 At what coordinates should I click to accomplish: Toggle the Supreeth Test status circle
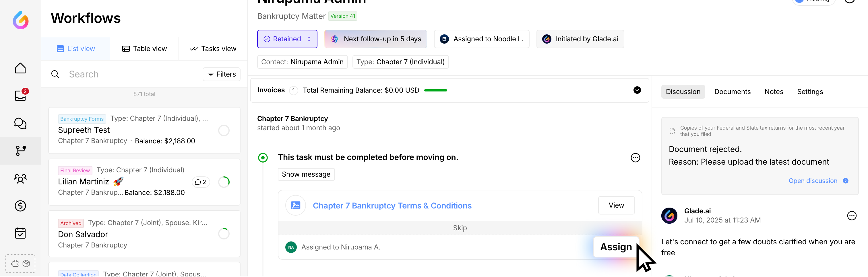(x=224, y=130)
